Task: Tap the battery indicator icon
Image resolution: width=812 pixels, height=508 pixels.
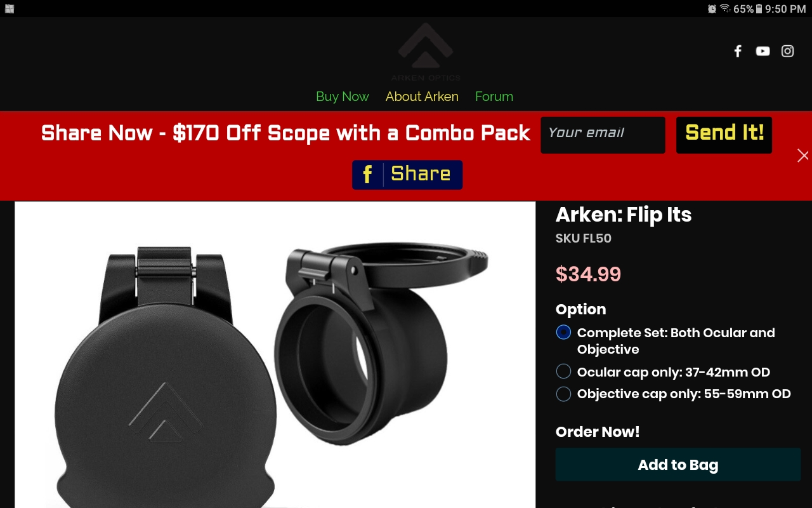Action: 759,9
